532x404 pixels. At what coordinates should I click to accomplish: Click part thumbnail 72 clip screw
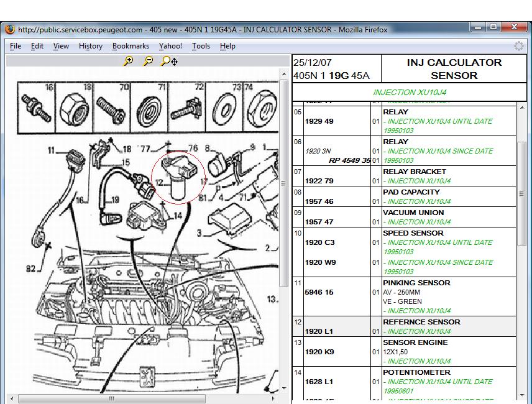(x=186, y=107)
